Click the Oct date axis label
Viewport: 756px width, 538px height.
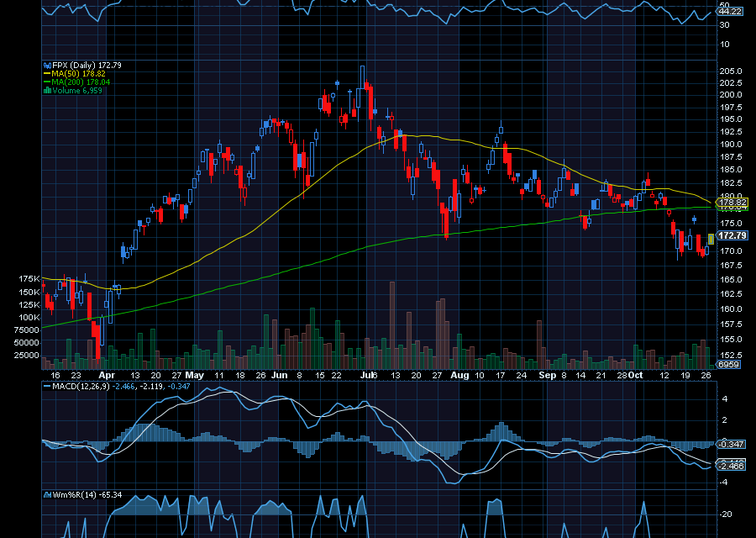(x=636, y=375)
